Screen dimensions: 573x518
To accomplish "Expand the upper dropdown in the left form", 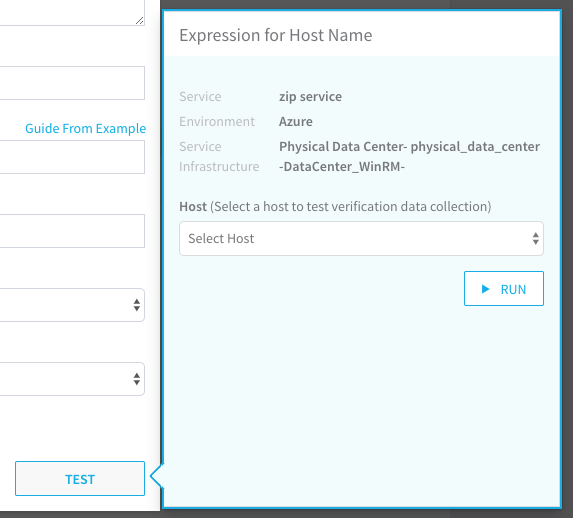I will (x=72, y=305).
